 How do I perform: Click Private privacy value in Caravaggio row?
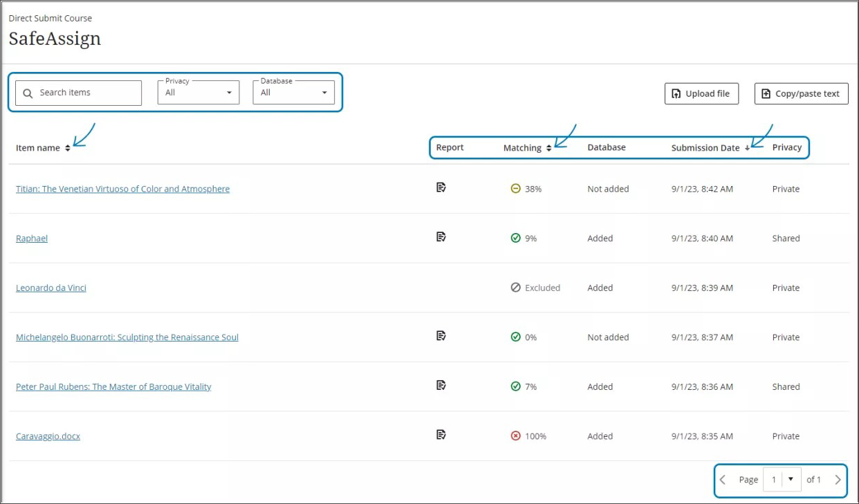[786, 436]
